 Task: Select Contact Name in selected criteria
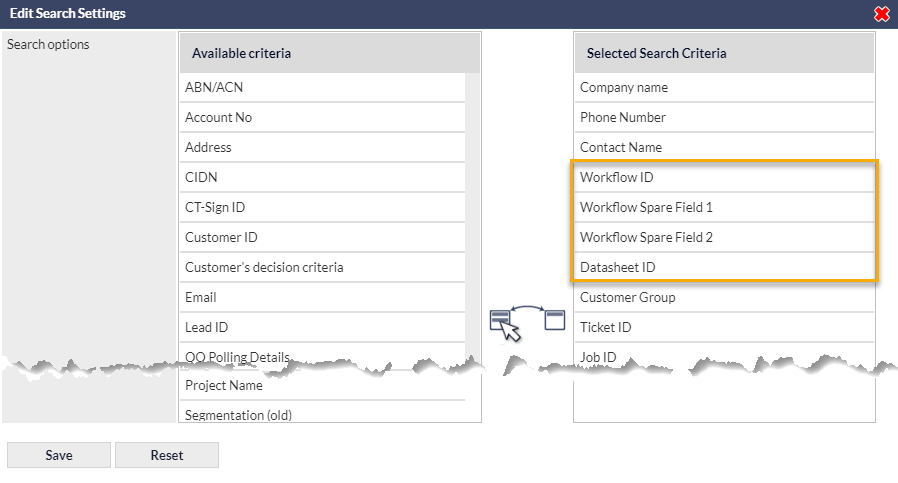click(724, 147)
